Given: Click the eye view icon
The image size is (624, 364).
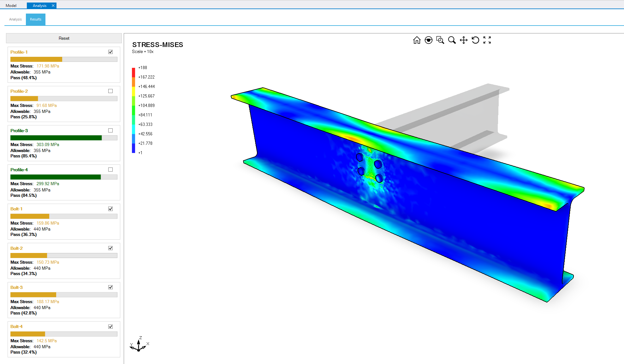Looking at the screenshot, I should (428, 40).
